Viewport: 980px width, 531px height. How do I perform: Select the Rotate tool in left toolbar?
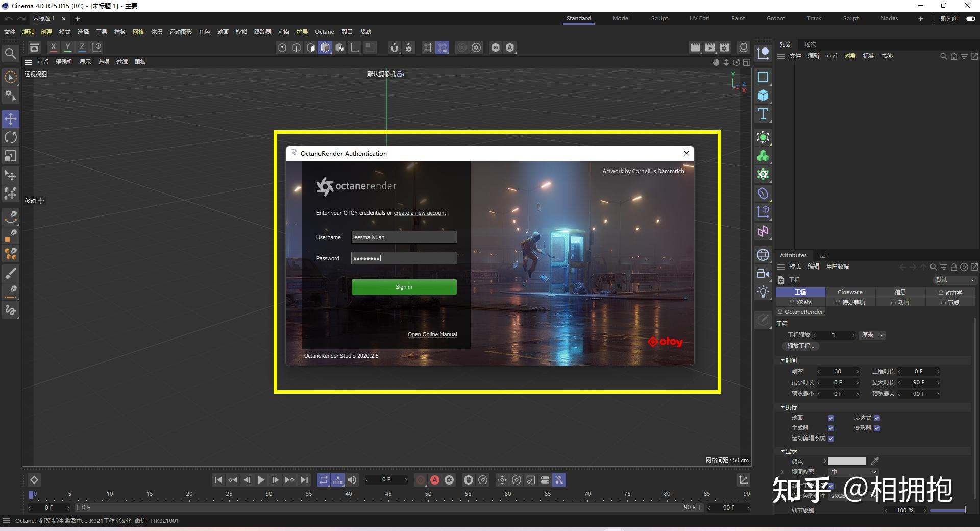coord(11,137)
